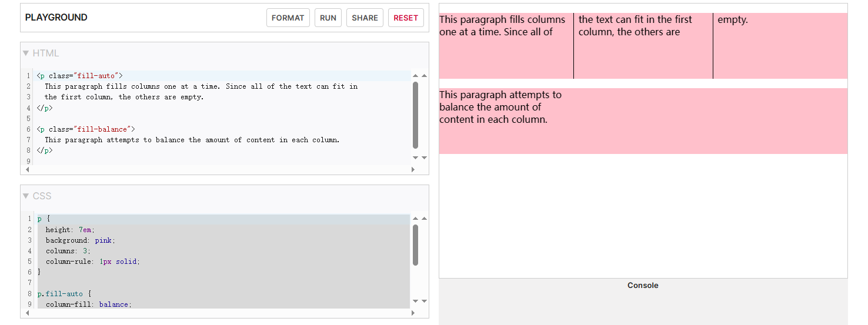This screenshot has height=325, width=868.
Task: Collapse the HTML editor section triangle
Action: [x=25, y=53]
